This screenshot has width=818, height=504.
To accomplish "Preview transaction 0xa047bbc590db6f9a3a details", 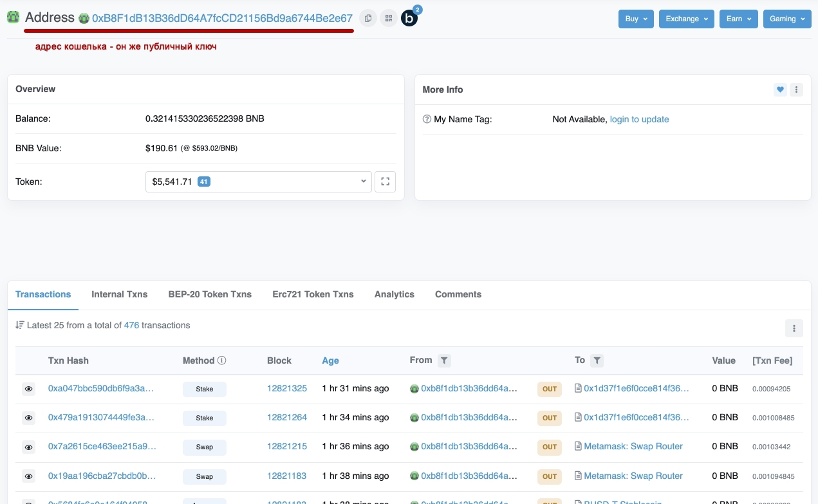I will 28,389.
